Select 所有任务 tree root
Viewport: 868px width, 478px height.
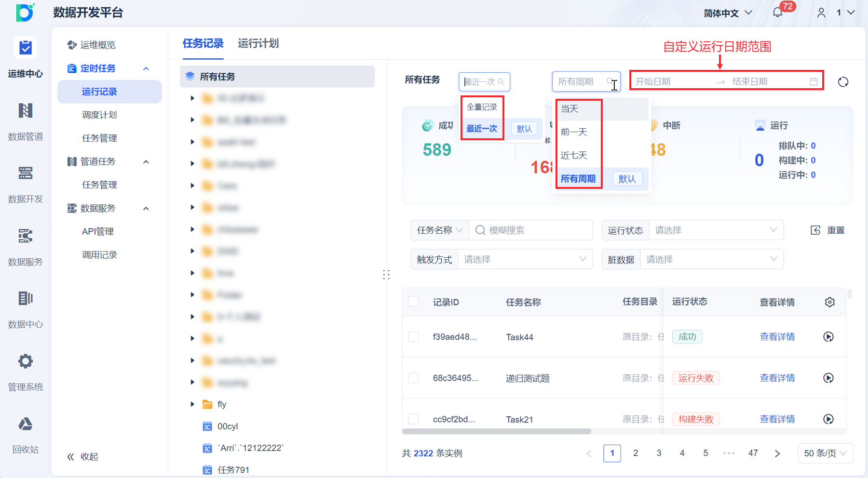(x=277, y=77)
